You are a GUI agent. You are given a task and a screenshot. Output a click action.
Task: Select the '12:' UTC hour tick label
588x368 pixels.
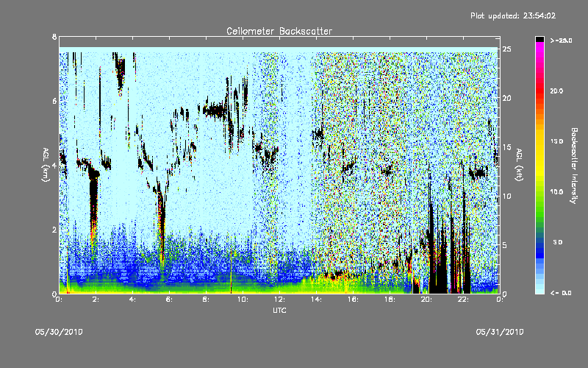coord(279,300)
